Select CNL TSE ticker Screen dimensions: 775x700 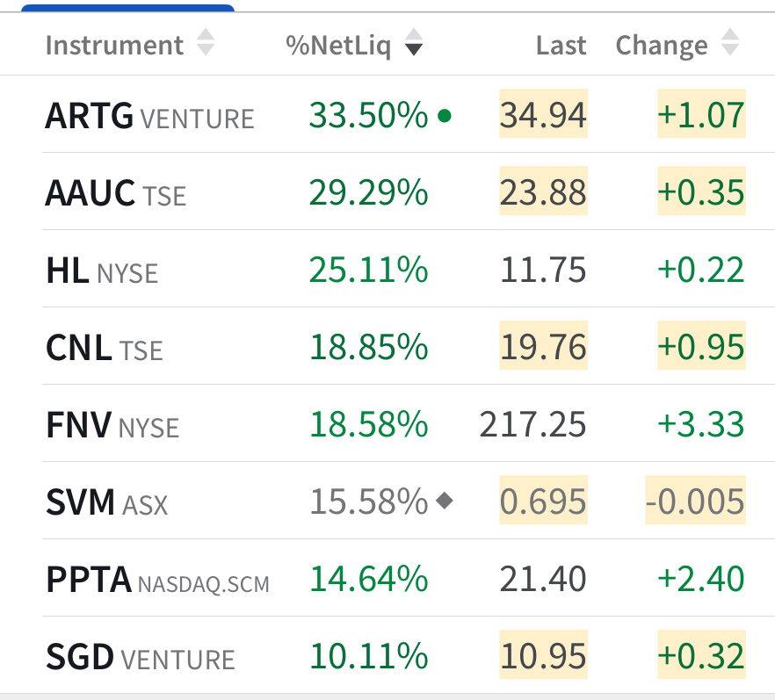coord(104,347)
